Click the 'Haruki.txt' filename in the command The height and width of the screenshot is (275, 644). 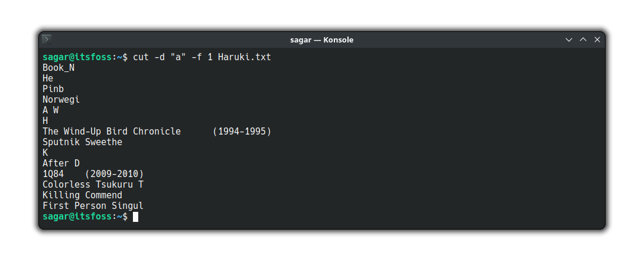pyautogui.click(x=245, y=57)
